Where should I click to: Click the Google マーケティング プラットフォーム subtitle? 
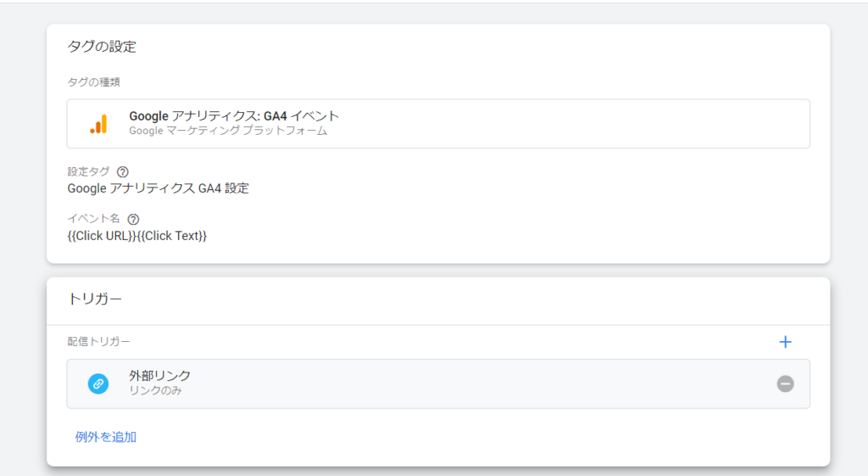(228, 132)
